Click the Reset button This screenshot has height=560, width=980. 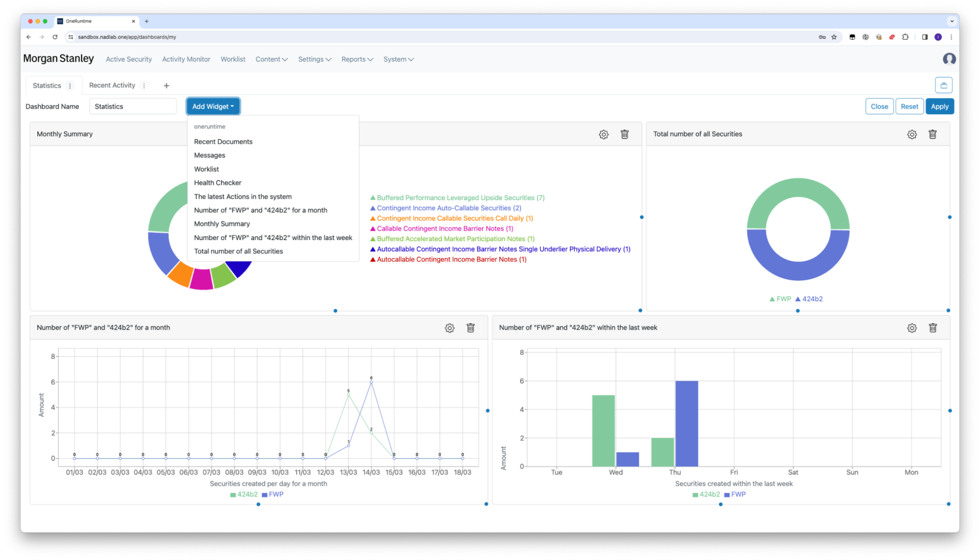pyautogui.click(x=909, y=106)
